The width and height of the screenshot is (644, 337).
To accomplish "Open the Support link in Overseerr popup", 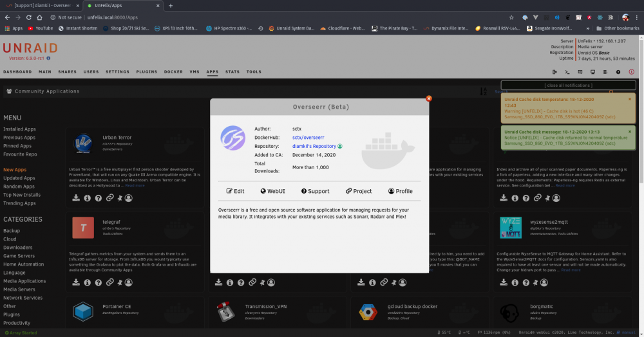I will coord(316,191).
